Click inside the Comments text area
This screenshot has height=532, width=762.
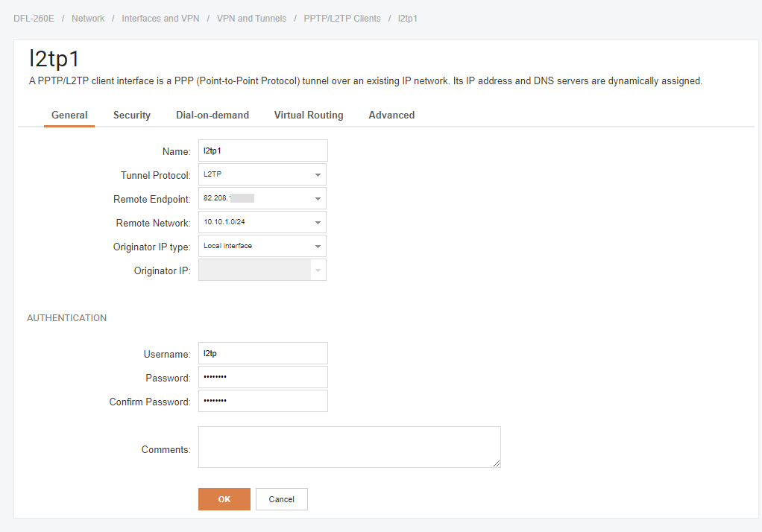click(x=349, y=447)
